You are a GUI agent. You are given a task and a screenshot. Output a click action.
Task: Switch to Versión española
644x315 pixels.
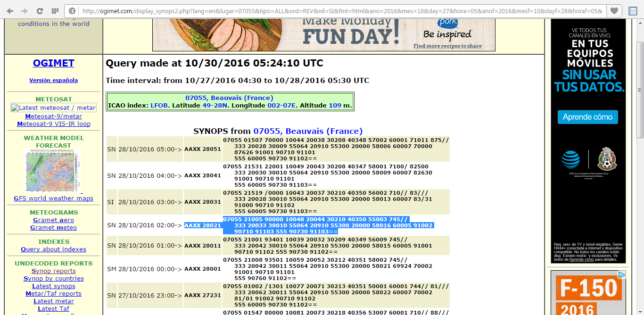[x=53, y=80]
